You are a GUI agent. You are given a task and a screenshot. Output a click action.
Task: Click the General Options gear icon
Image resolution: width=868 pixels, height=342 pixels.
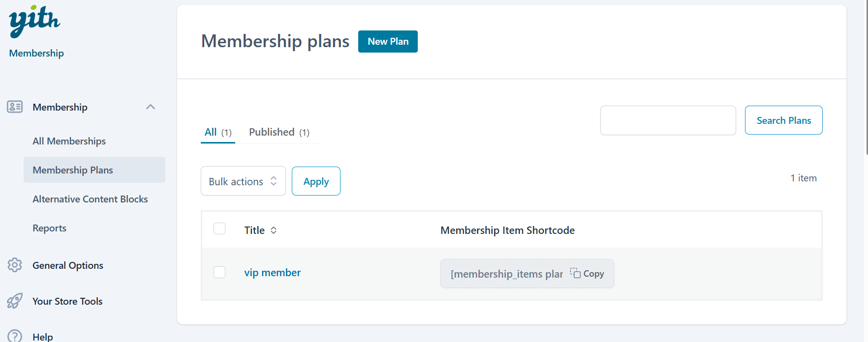coord(15,265)
